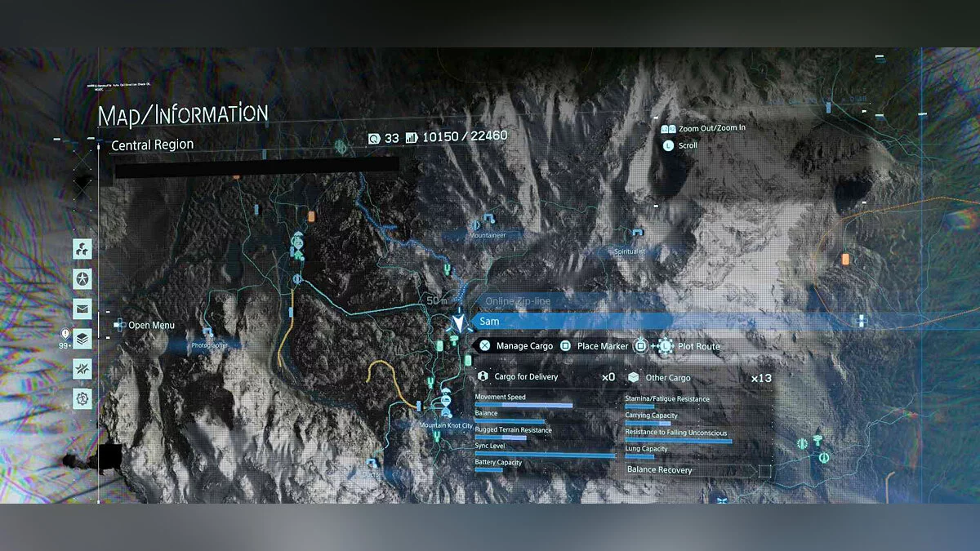Click the Scroll control hint
The height and width of the screenshot is (551, 980).
click(688, 145)
